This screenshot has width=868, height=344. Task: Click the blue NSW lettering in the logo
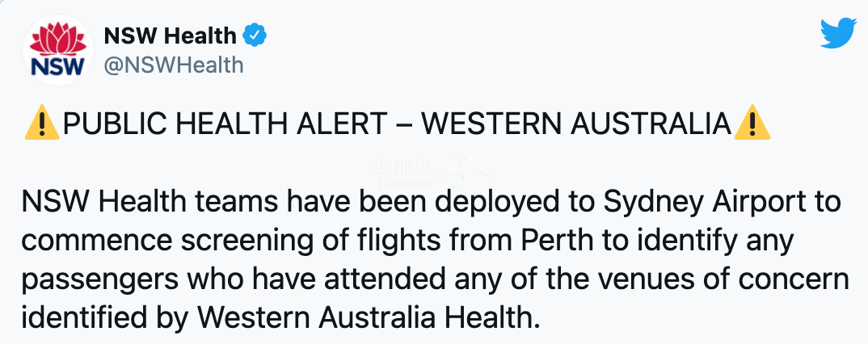pos(57,66)
